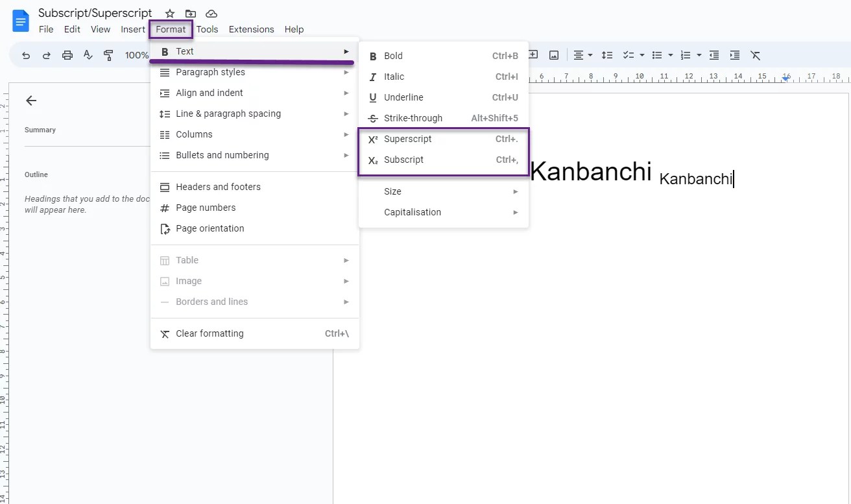
Task: Click the Add comment icon
Action: point(533,55)
